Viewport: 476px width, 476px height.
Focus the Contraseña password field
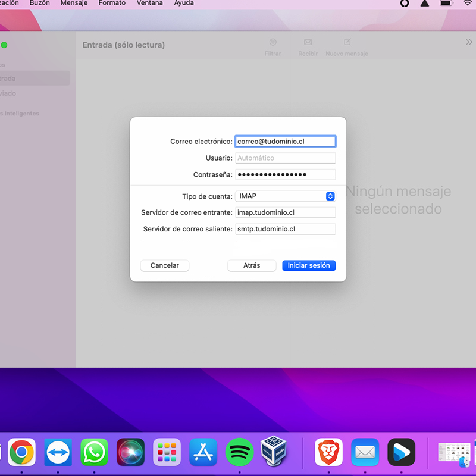(286, 174)
